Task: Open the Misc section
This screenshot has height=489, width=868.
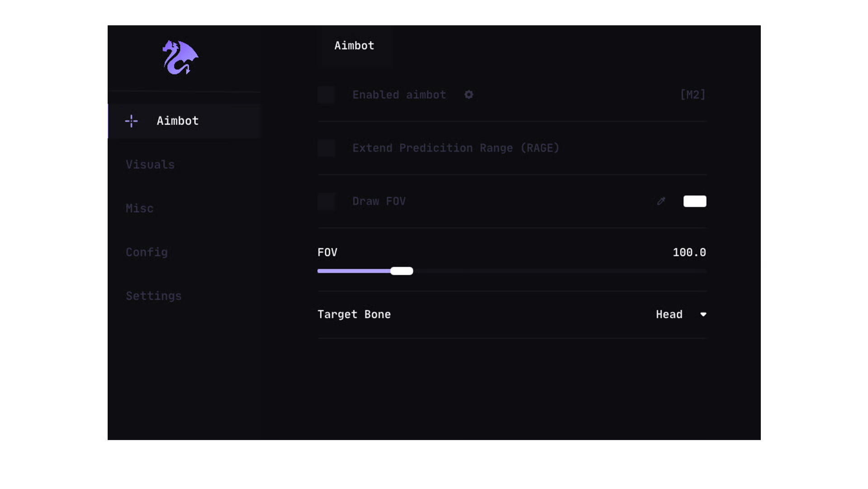Action: (140, 208)
